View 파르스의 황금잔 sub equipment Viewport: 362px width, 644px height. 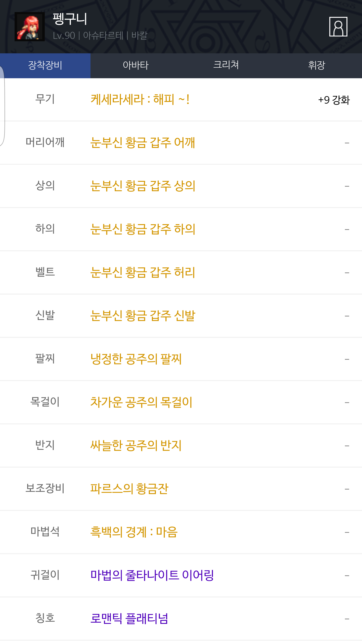[129, 489]
